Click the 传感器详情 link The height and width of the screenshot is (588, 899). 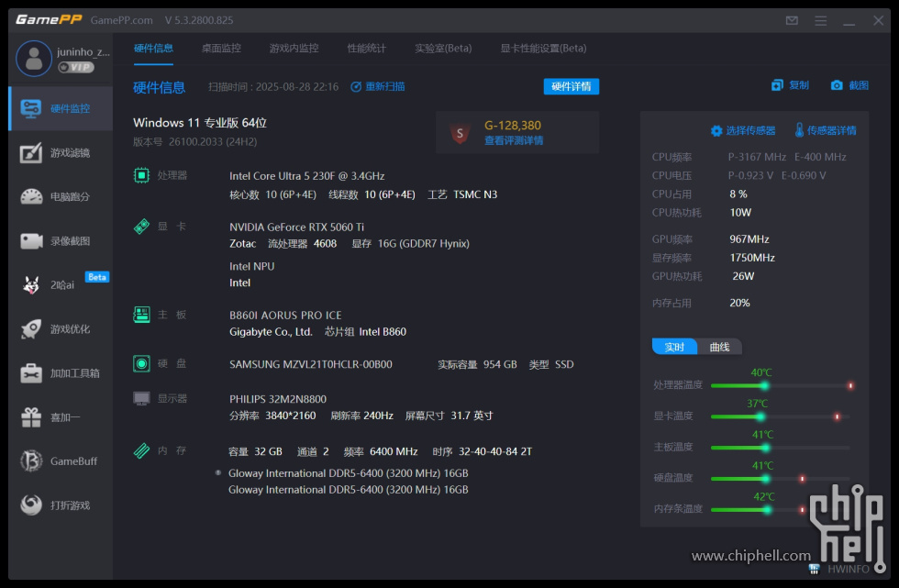[x=831, y=130]
